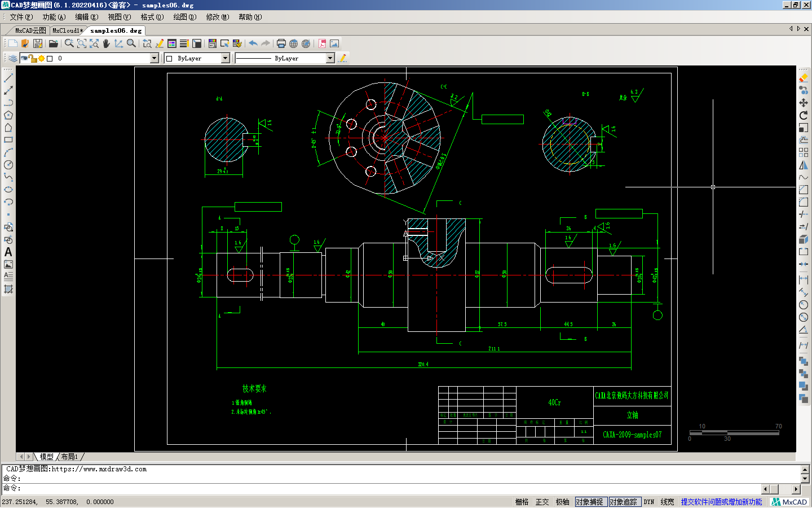Click the Undo arrow icon
This screenshot has width=812, height=508.
(253, 43)
